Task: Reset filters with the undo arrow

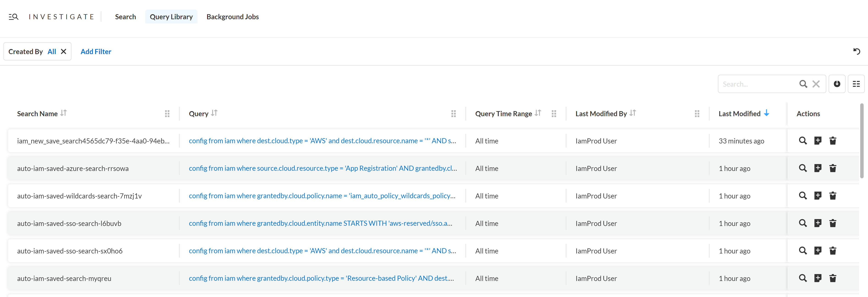Action: tap(857, 51)
